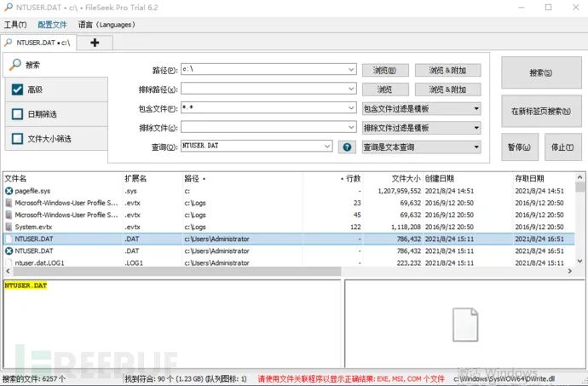Click file icon of the 45-line evtx row
This screenshot has width=588, height=386.
click(x=9, y=215)
